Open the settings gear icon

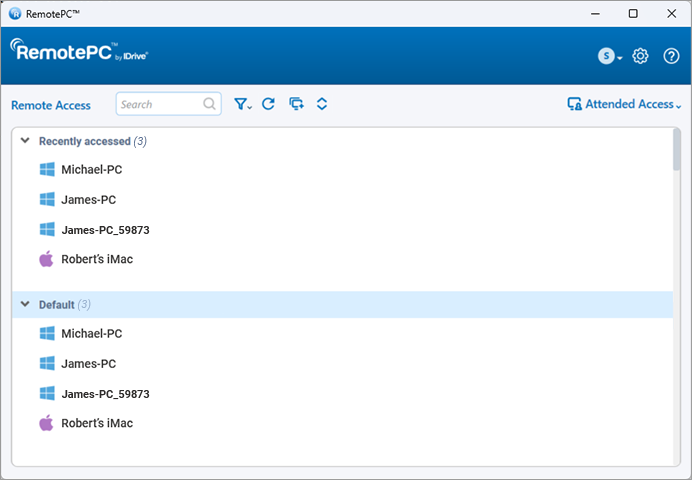pyautogui.click(x=641, y=56)
